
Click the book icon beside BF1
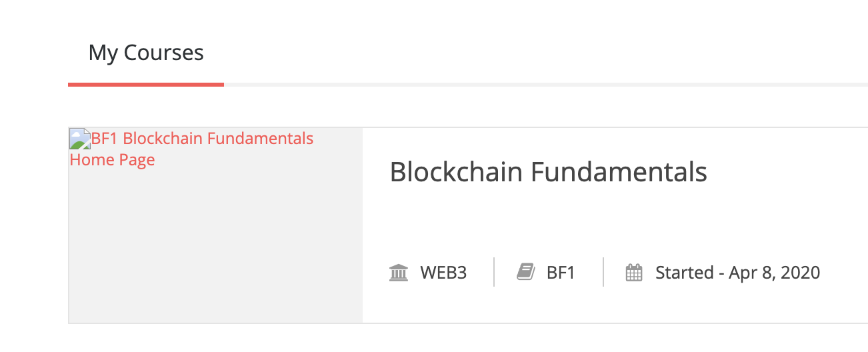coord(525,273)
